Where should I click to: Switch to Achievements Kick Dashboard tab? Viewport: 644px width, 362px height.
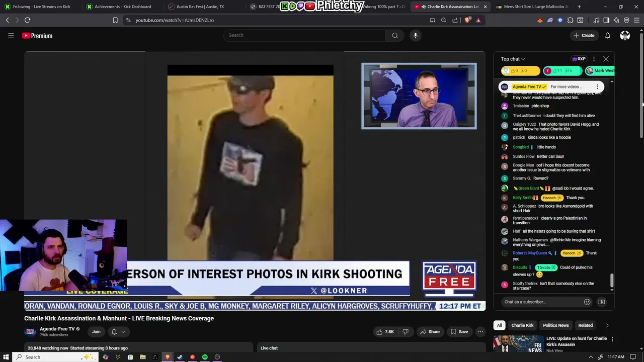(122, 7)
